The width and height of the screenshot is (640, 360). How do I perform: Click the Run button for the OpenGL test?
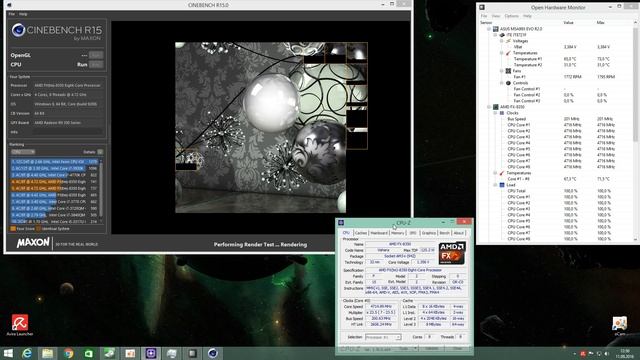click(x=96, y=55)
